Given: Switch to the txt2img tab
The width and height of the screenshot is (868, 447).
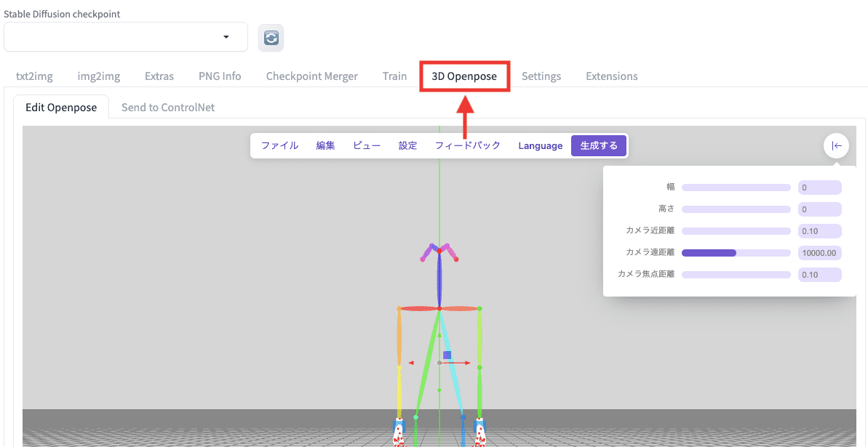Looking at the screenshot, I should [34, 76].
